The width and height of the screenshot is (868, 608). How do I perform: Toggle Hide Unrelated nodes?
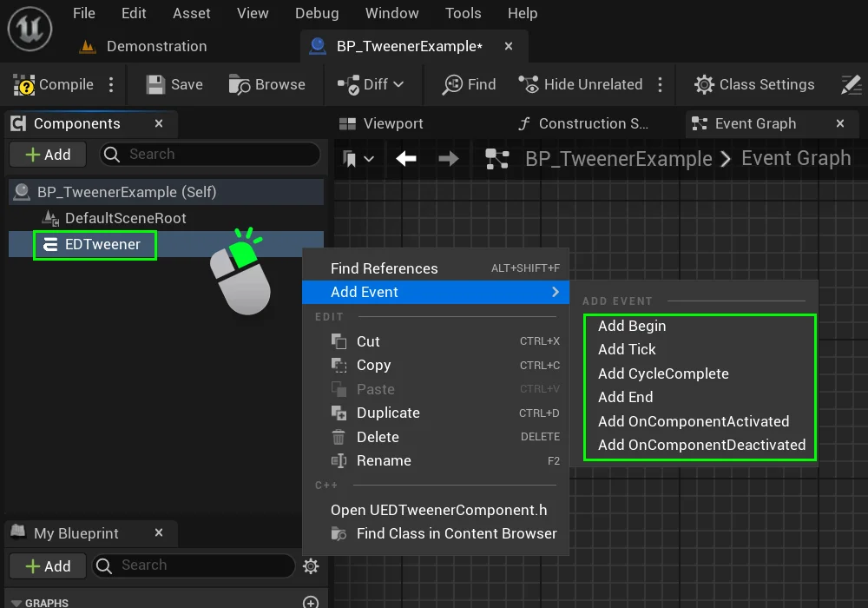click(x=581, y=84)
